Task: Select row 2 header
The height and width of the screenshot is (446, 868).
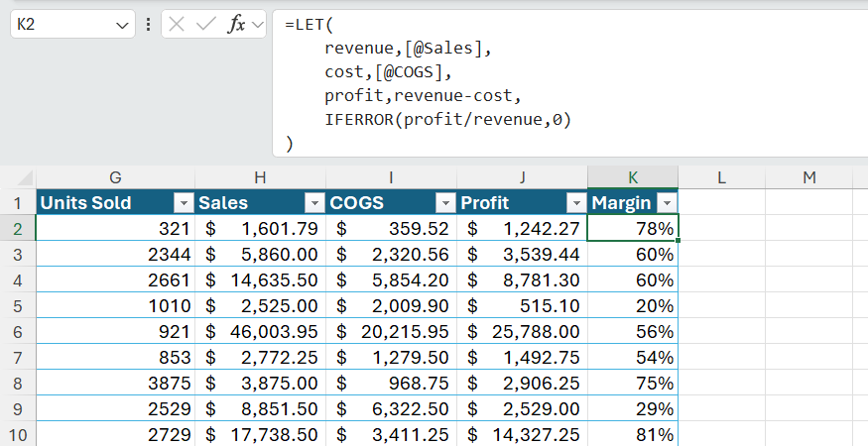Action: pyautogui.click(x=18, y=228)
